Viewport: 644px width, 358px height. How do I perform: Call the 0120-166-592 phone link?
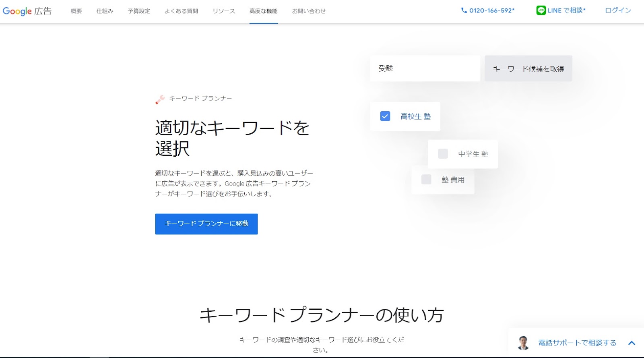tap(492, 10)
